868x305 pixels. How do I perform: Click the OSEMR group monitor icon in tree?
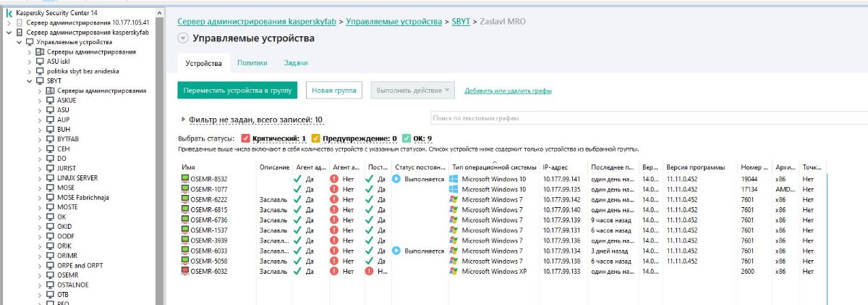(x=50, y=275)
